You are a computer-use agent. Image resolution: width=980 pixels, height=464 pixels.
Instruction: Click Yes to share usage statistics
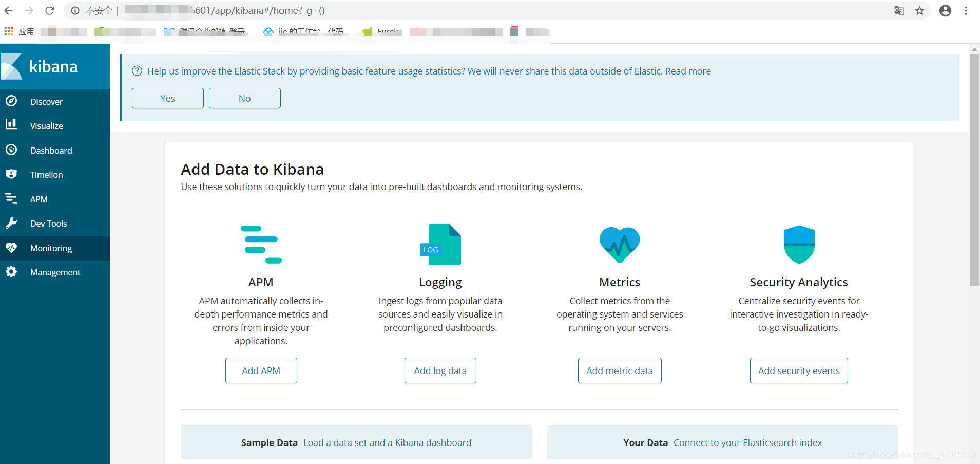(x=168, y=98)
